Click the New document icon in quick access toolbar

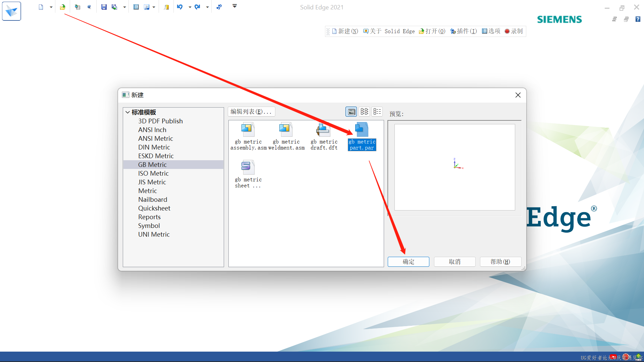coord(41,7)
